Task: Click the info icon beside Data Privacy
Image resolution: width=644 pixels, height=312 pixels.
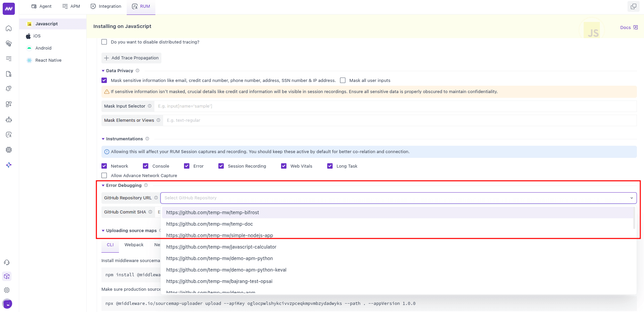Action: [137, 70]
